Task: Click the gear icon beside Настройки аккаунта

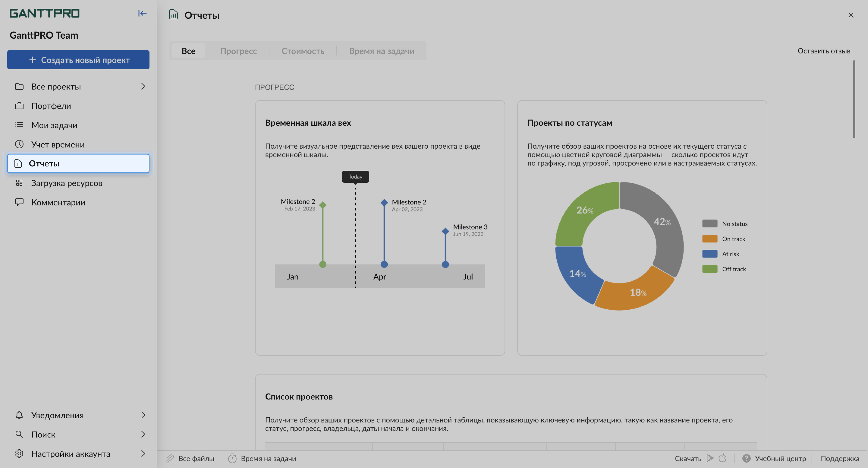Action: (x=19, y=454)
